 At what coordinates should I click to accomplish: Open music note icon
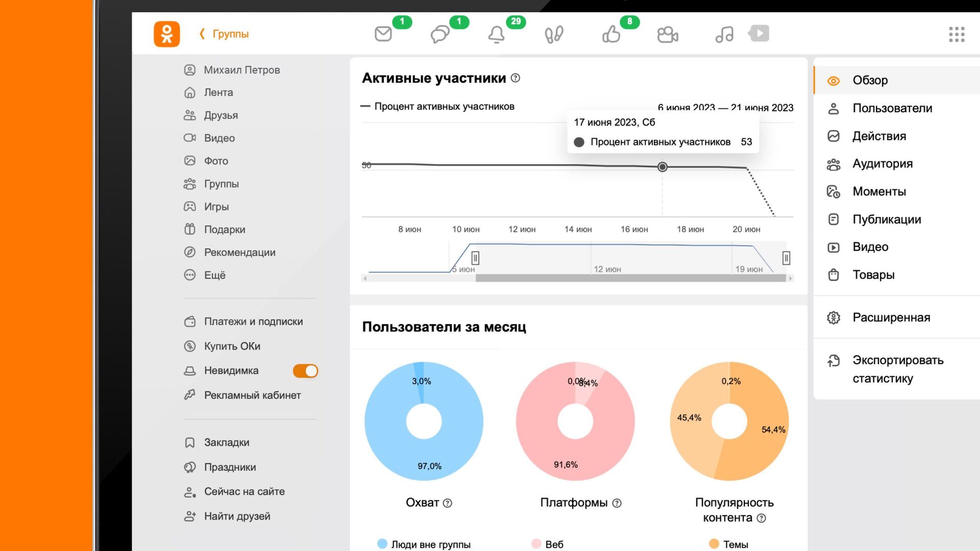click(724, 35)
